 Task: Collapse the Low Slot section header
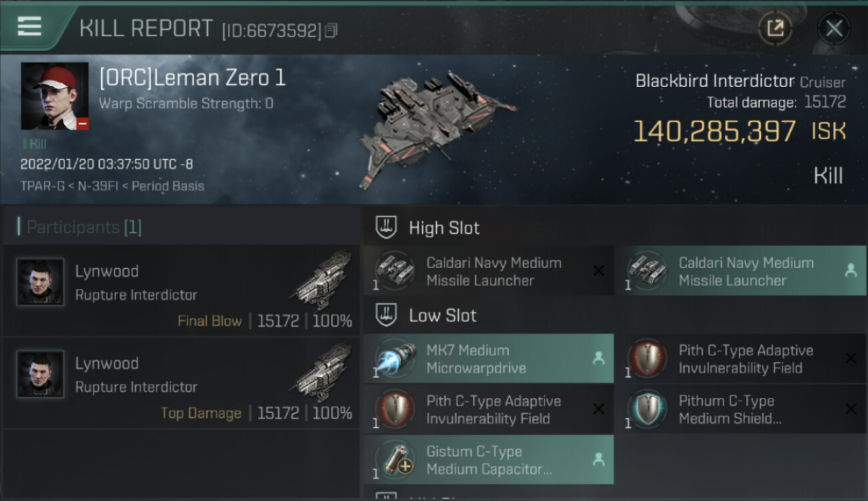443,315
